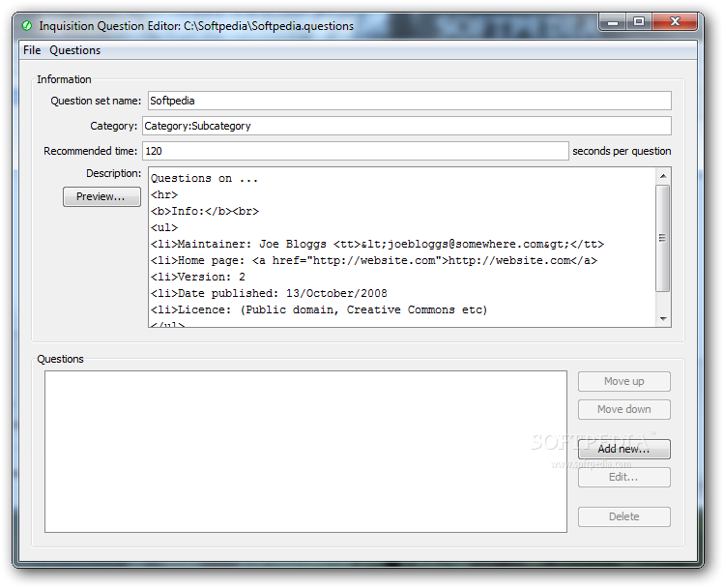The width and height of the screenshot is (724, 588).
Task: Click the Edit... button
Action: tap(623, 477)
